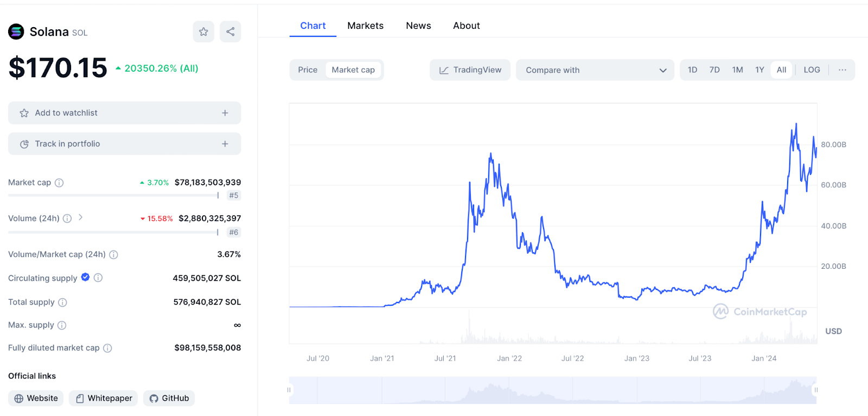
Task: Open Market cap info tooltip icon
Action: 59,183
